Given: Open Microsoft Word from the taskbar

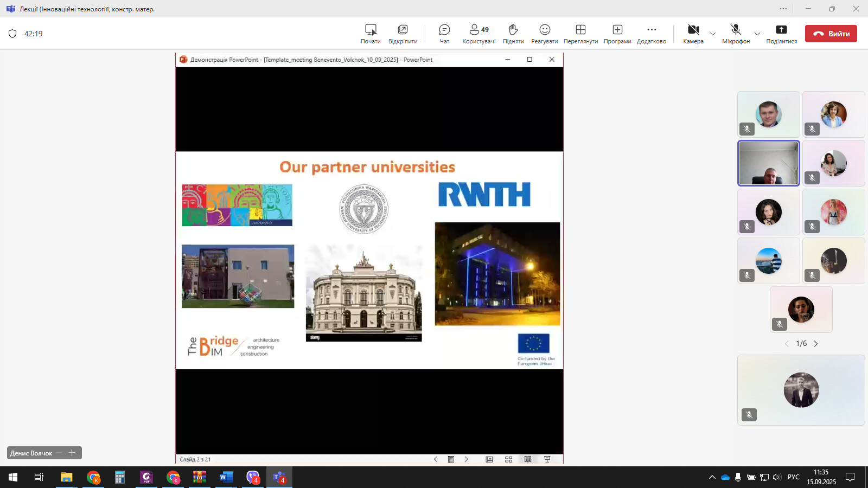Looking at the screenshot, I should pyautogui.click(x=226, y=477).
